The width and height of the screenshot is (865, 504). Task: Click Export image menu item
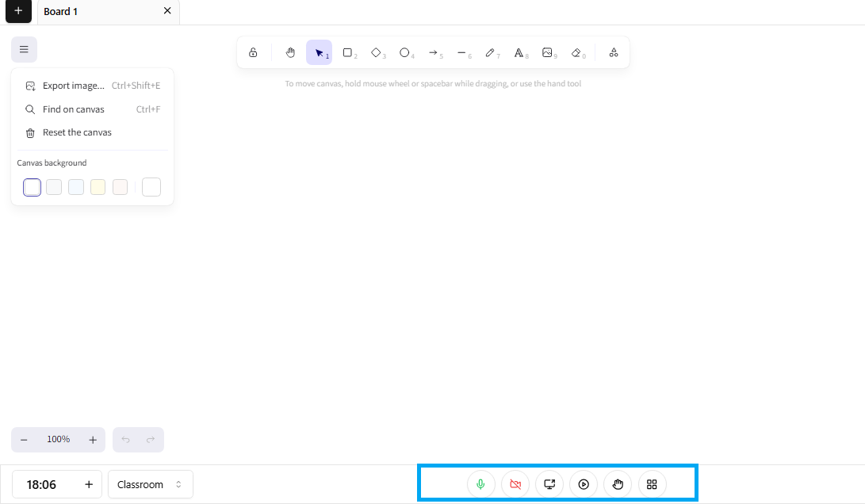73,86
